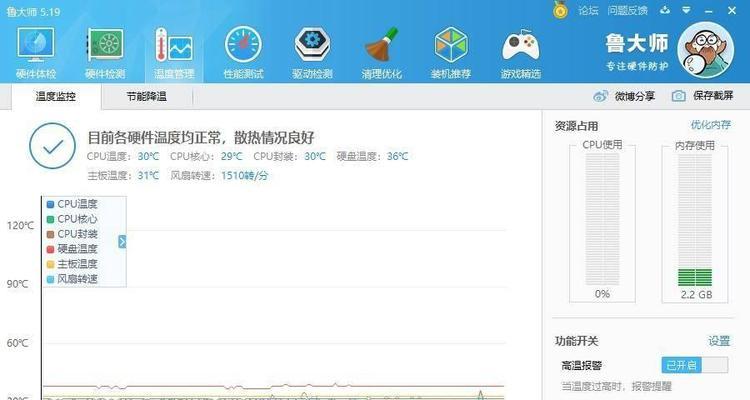Click the 风扇转速 1510转/分 reading
The height and width of the screenshot is (400, 750).
[220, 176]
